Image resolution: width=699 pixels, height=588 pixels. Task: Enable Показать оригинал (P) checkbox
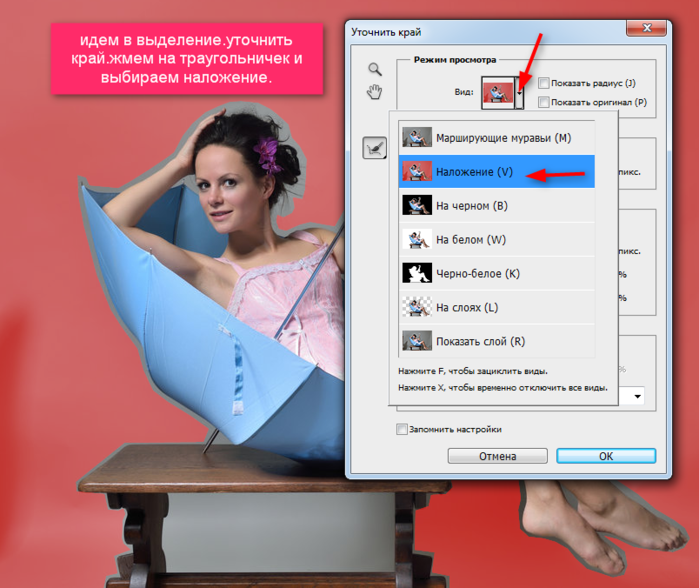point(543,102)
